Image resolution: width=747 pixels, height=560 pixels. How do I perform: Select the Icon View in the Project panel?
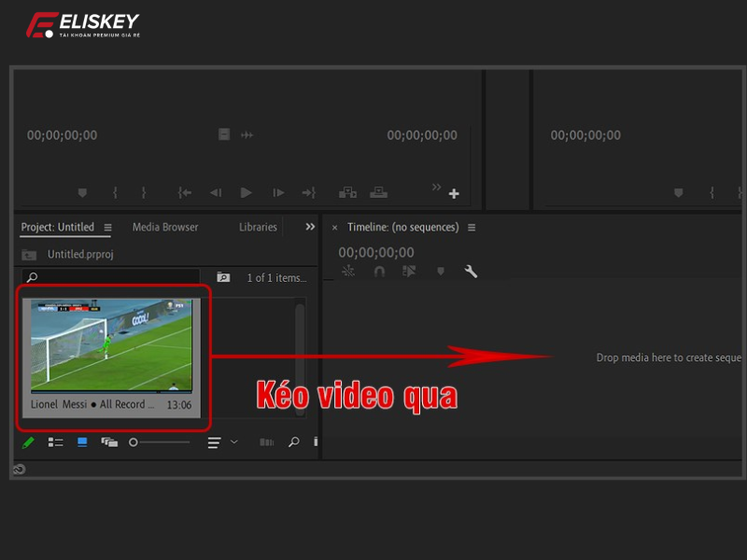[x=82, y=441]
